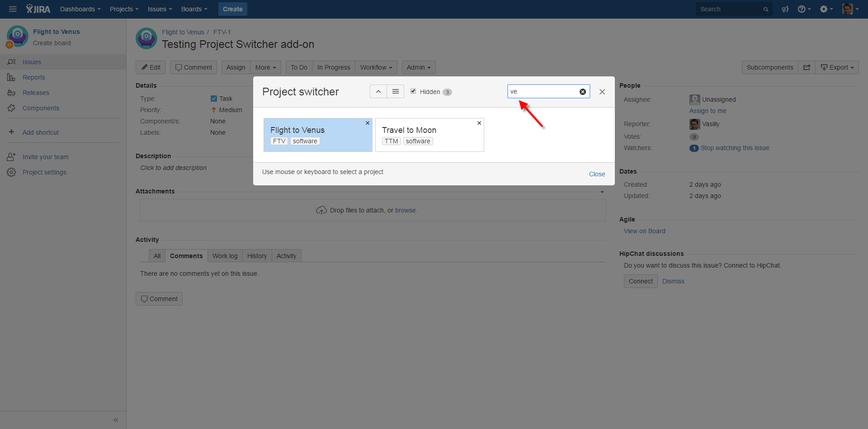Image resolution: width=868 pixels, height=429 pixels.
Task: Click the Dismiss HipChat link
Action: tap(673, 281)
